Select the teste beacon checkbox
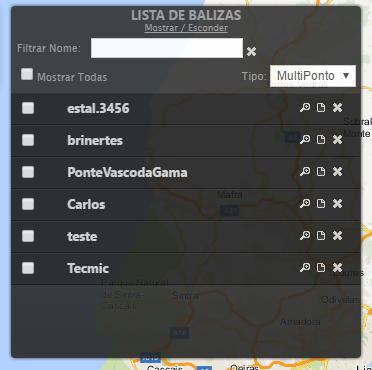Screen dimensions: 372x370 click(x=28, y=236)
